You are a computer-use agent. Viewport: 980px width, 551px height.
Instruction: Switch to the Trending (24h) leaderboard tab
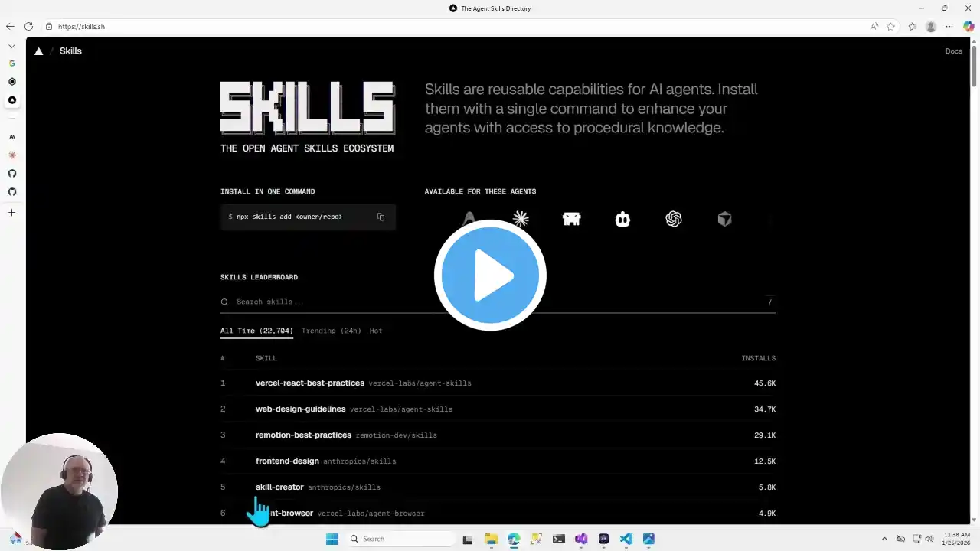pos(331,331)
